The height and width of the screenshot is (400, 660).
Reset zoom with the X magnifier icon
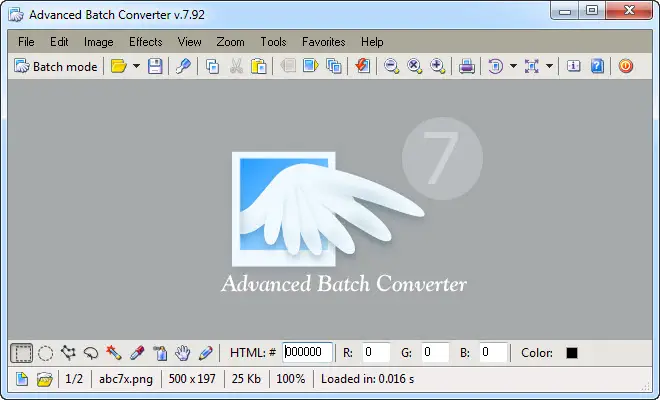click(415, 66)
